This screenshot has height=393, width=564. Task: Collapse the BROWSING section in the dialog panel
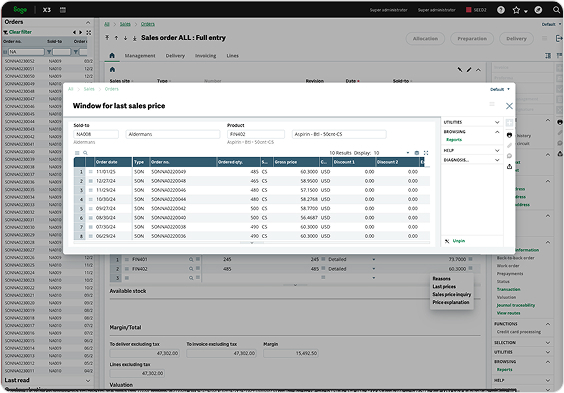tap(497, 132)
